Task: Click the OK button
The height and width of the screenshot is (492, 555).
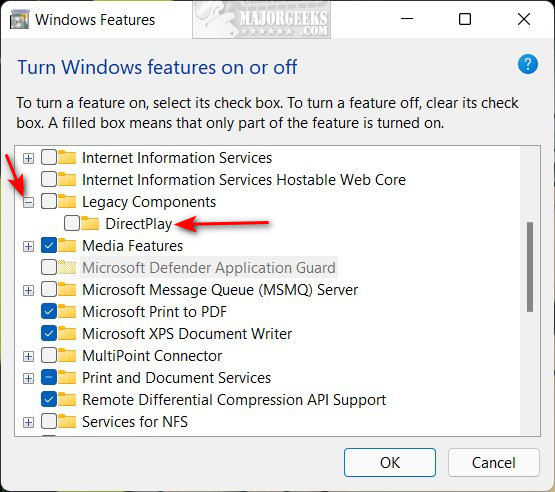Action: click(x=390, y=462)
